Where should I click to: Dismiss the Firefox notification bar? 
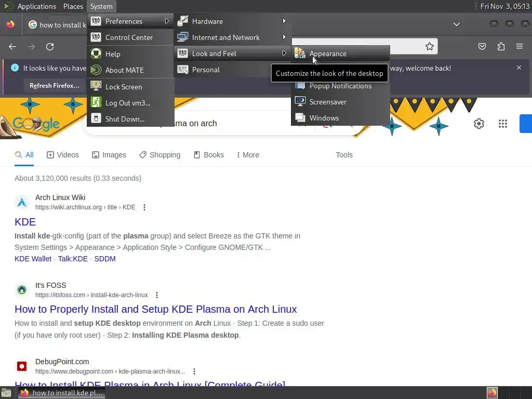point(519,68)
